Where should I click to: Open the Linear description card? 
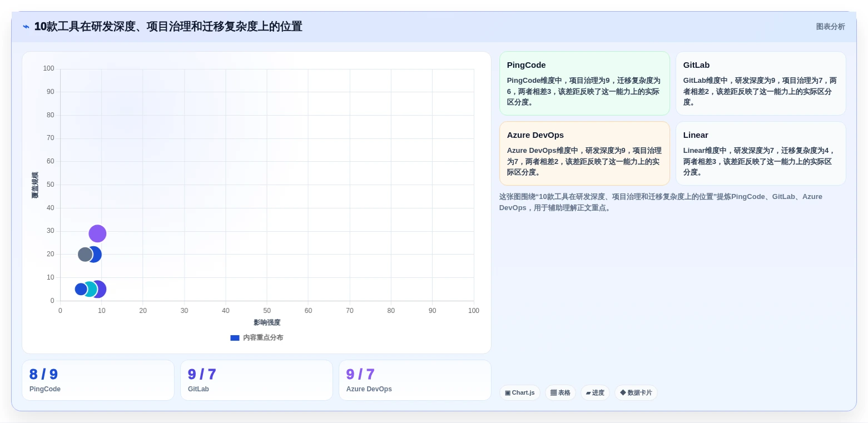pos(761,153)
